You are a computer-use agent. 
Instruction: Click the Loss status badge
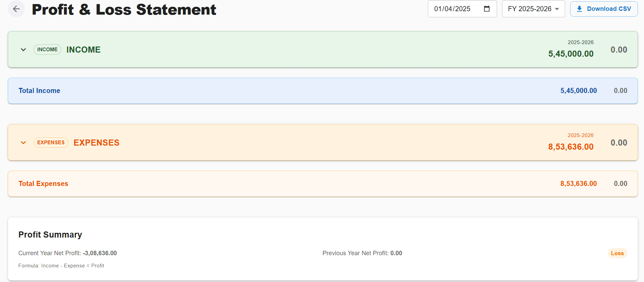pyautogui.click(x=617, y=253)
